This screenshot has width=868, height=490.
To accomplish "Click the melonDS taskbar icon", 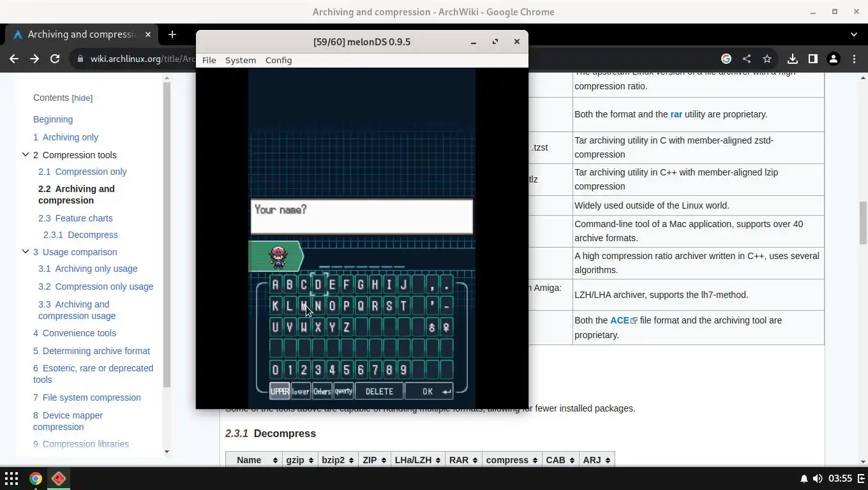I will pos(59,479).
